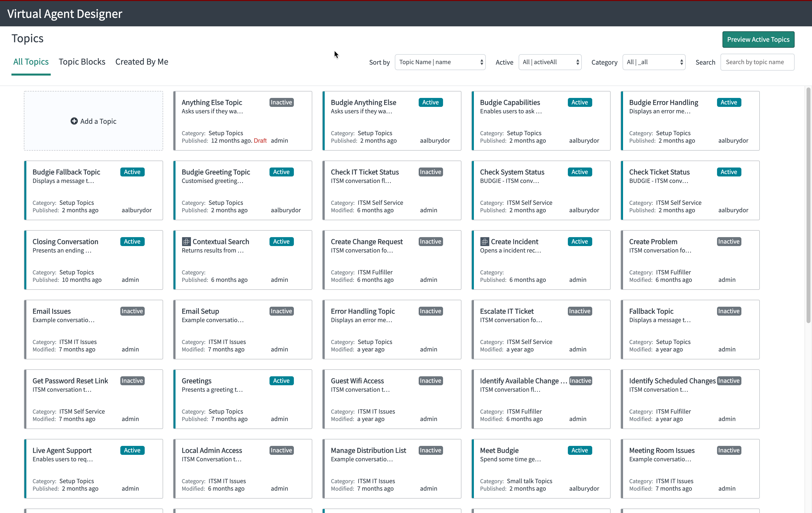Open the Email Issues topic
Screen dimensions: 812x513
coord(93,330)
